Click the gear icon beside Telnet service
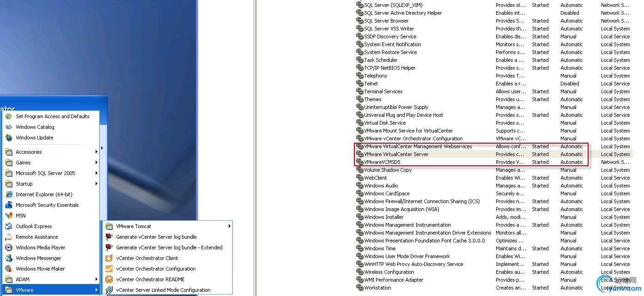The height and width of the screenshot is (296, 644). click(x=360, y=84)
